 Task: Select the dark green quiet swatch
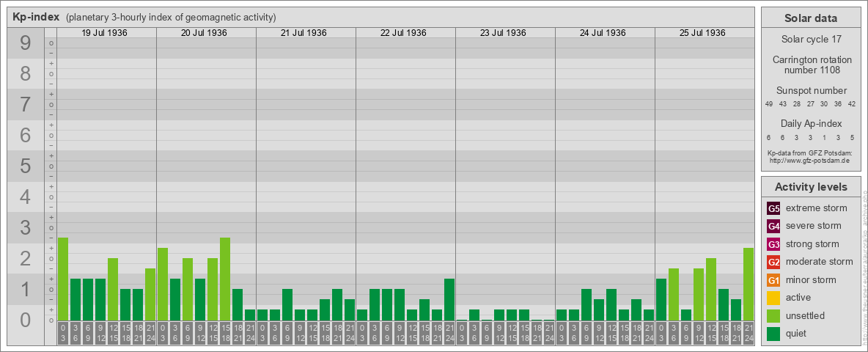click(x=773, y=334)
